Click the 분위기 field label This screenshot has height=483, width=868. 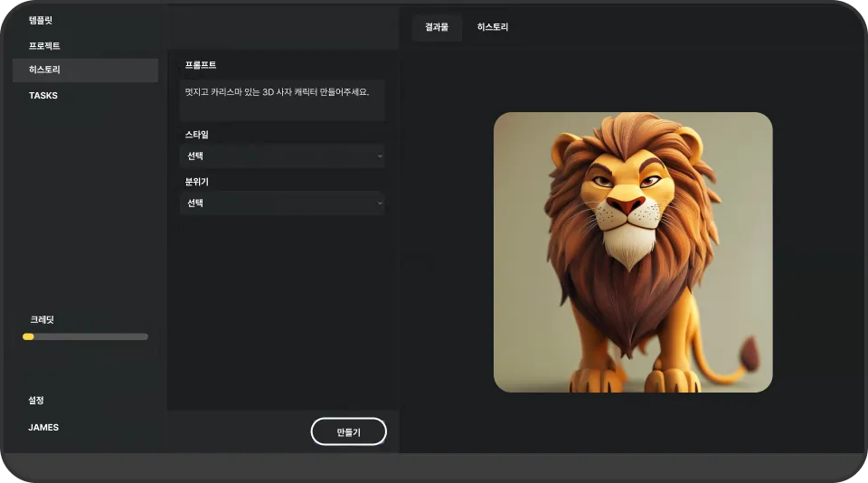tap(196, 182)
